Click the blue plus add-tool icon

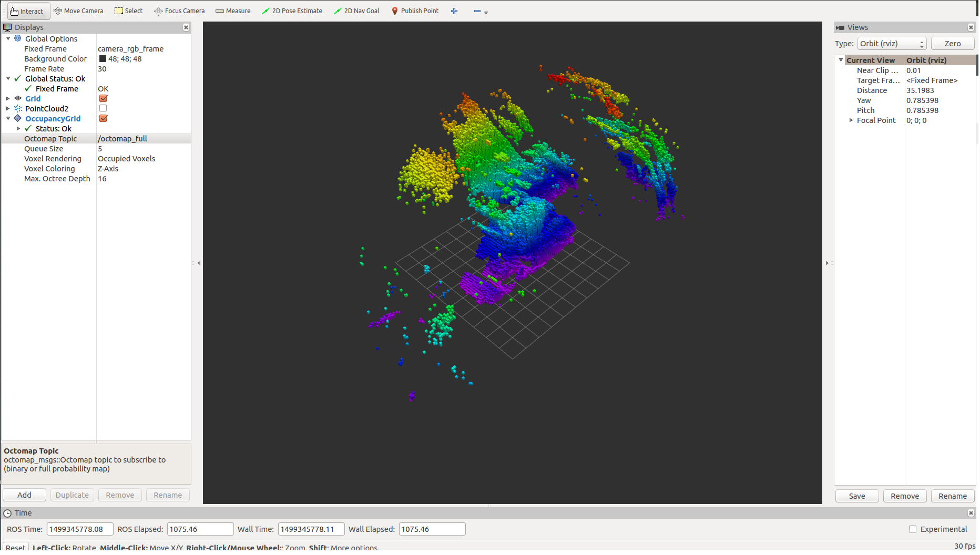[454, 11]
